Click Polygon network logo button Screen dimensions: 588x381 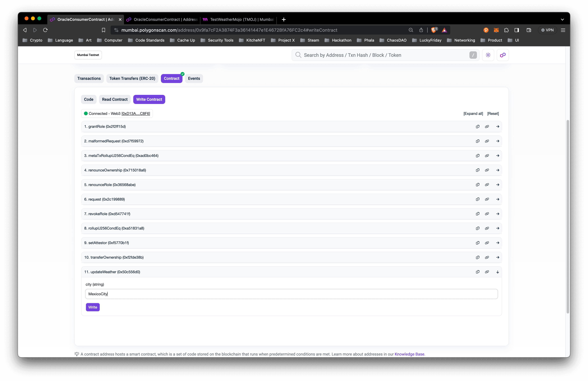[x=503, y=55]
